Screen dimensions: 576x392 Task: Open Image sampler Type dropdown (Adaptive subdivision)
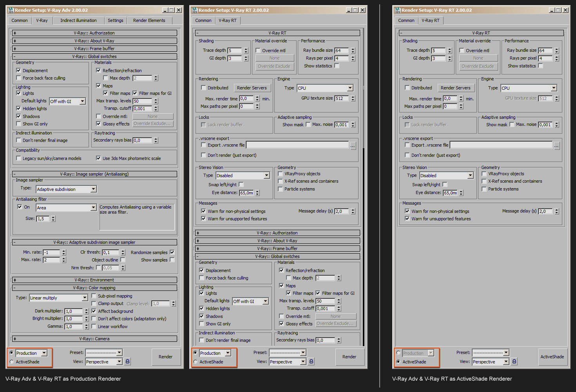point(66,189)
